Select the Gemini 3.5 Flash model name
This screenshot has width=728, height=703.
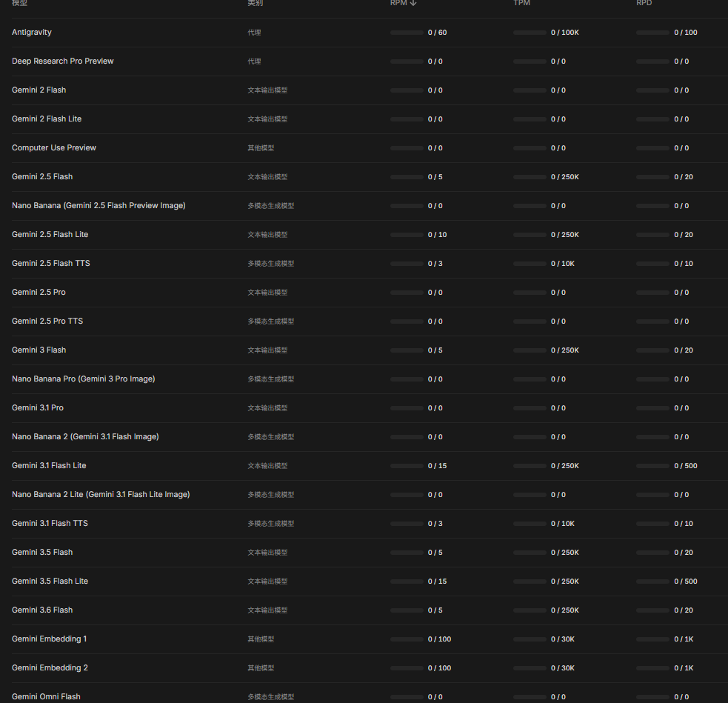click(42, 552)
